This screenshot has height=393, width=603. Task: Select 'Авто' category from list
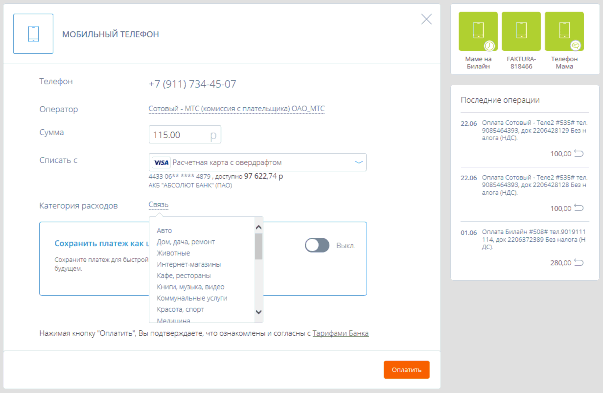(x=164, y=231)
